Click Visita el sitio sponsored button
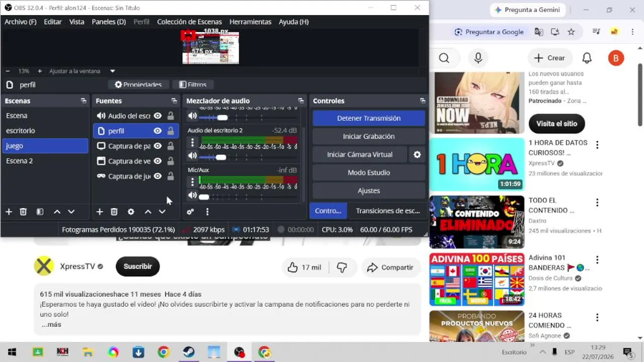 (556, 123)
